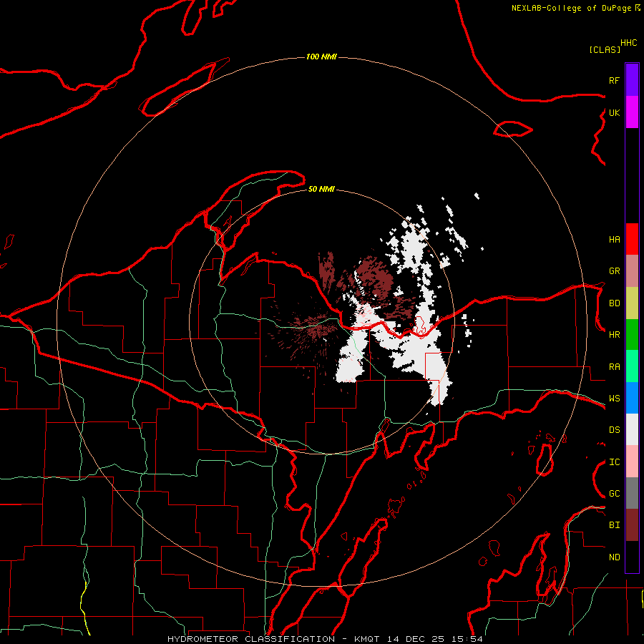Click the BI legend label
644x644 pixels.
click(615, 525)
